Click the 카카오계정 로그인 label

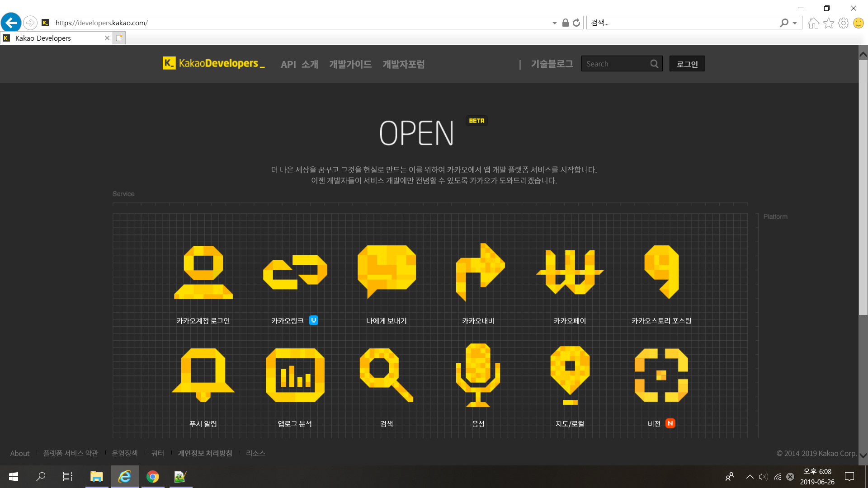pyautogui.click(x=203, y=321)
